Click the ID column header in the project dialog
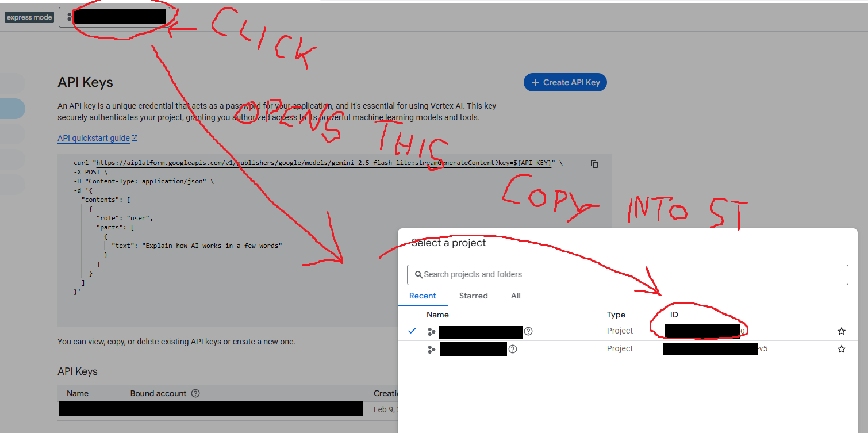This screenshot has height=433, width=868. point(674,315)
